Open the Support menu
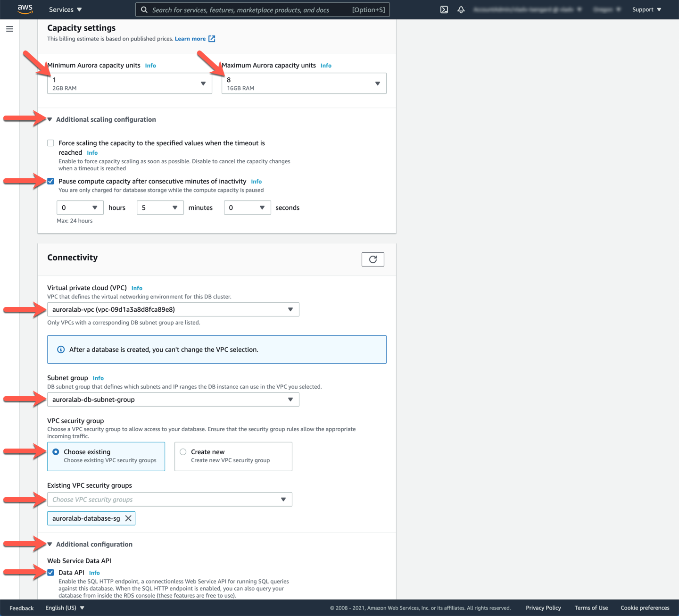 pyautogui.click(x=646, y=9)
